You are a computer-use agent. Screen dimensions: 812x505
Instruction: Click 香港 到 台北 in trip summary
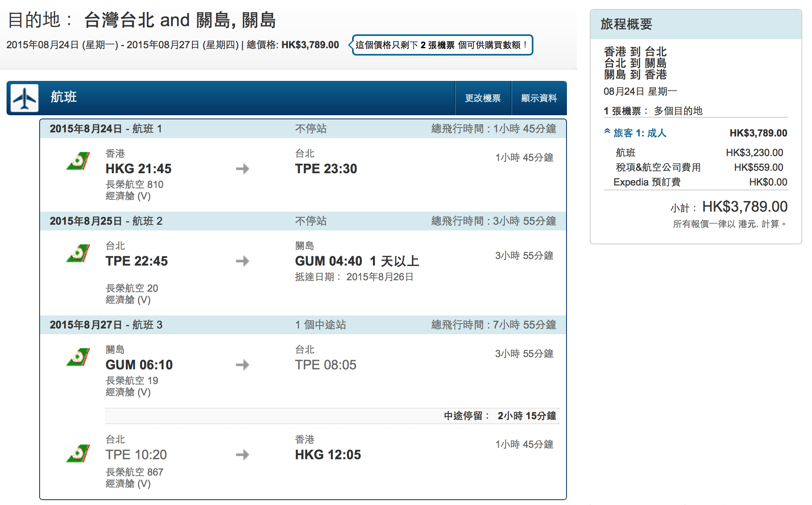pyautogui.click(x=635, y=52)
